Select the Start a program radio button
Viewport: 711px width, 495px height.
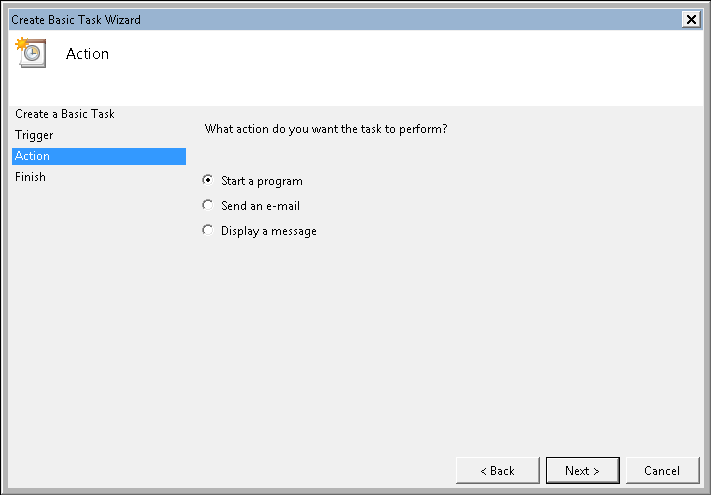pos(207,181)
